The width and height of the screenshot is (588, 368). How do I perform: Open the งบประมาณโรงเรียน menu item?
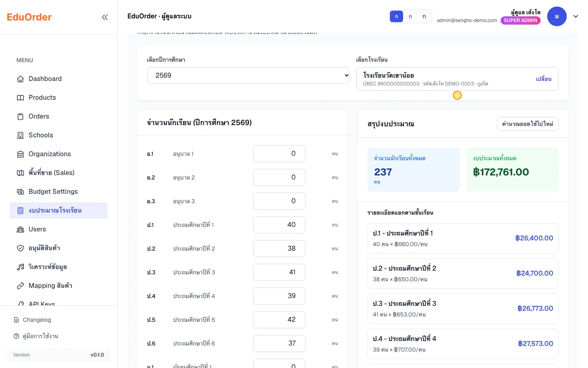click(59, 211)
